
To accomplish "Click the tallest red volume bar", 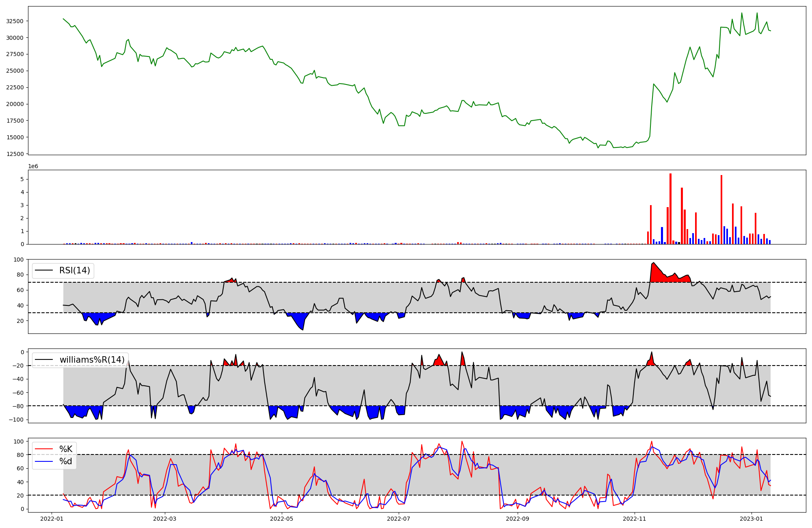I will (670, 208).
